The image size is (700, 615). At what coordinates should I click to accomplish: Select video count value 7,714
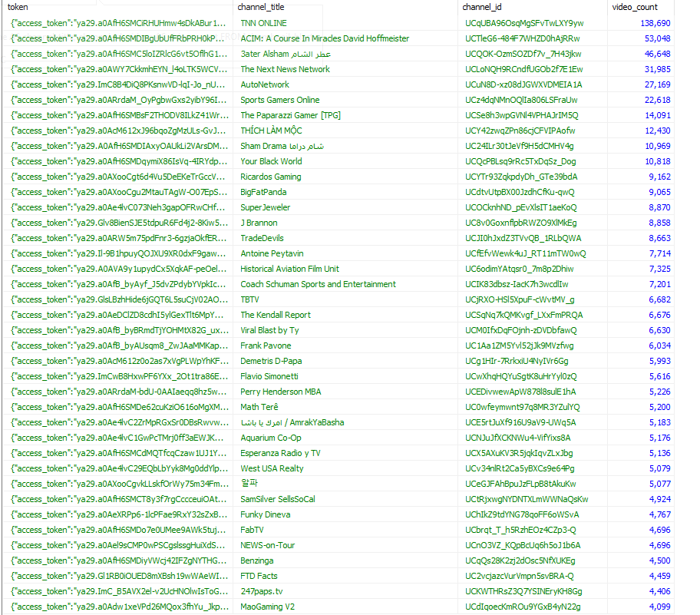tap(660, 253)
